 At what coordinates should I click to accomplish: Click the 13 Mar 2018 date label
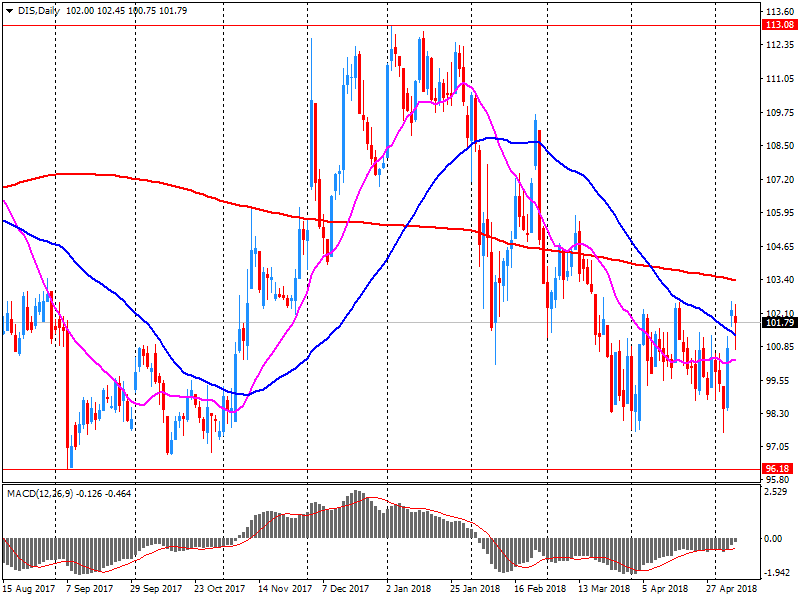[604, 588]
